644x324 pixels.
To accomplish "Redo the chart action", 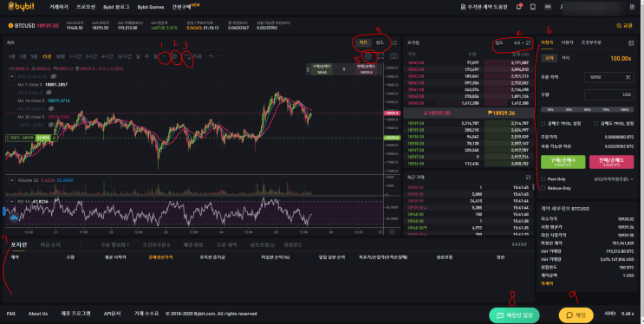I will [x=221, y=56].
